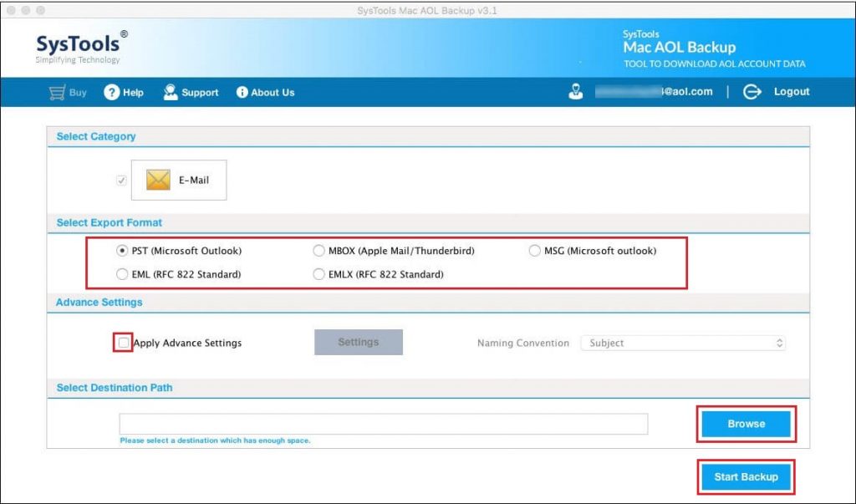856x504 pixels.
Task: Open the Buy menu item
Action: (69, 92)
